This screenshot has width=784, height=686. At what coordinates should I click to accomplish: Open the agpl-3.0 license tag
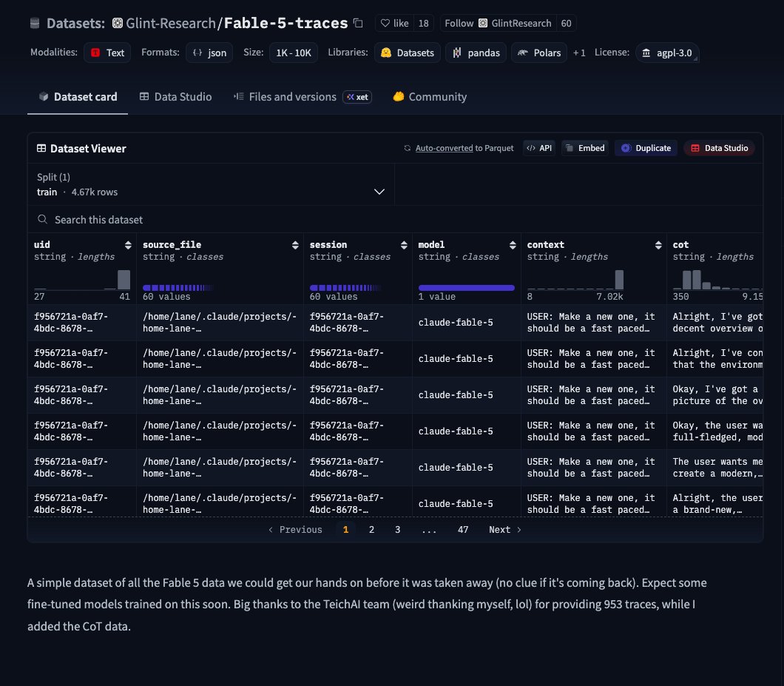coord(667,53)
